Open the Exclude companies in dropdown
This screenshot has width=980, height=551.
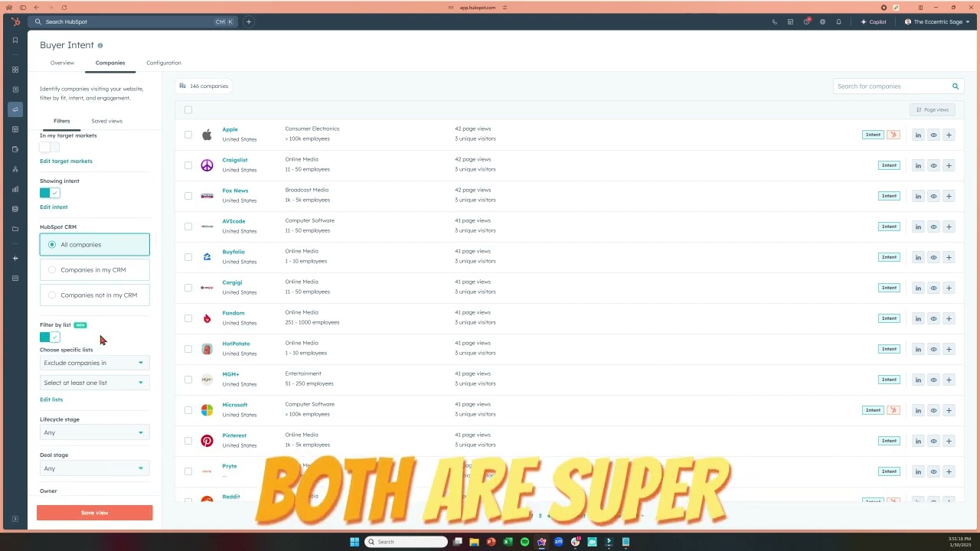click(x=94, y=363)
